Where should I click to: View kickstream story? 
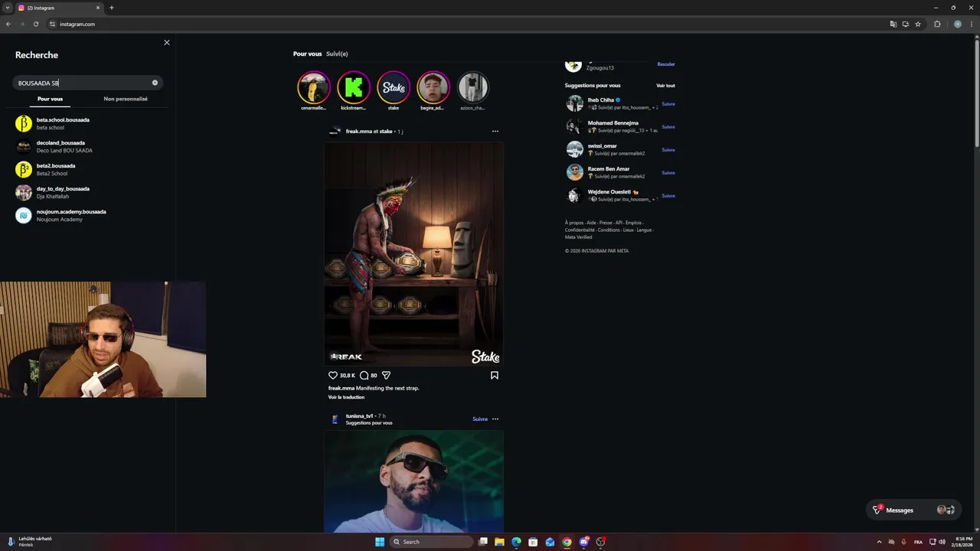(354, 87)
